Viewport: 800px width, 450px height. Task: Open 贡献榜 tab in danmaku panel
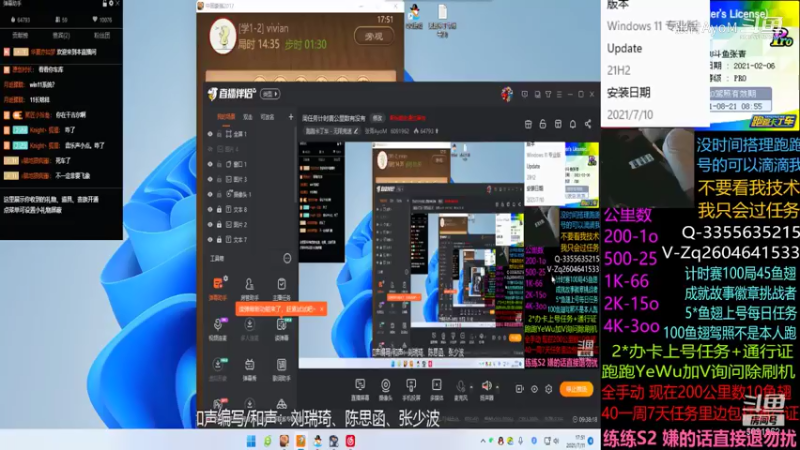[20, 35]
